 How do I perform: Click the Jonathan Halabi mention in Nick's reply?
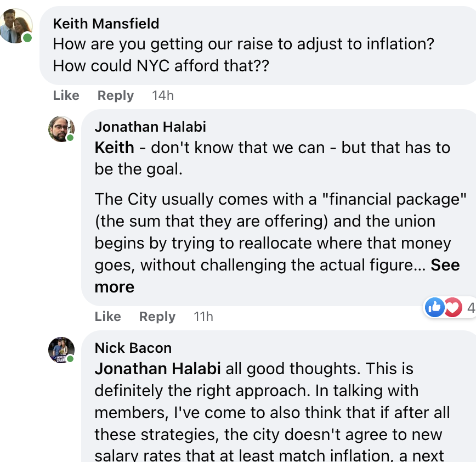(158, 369)
